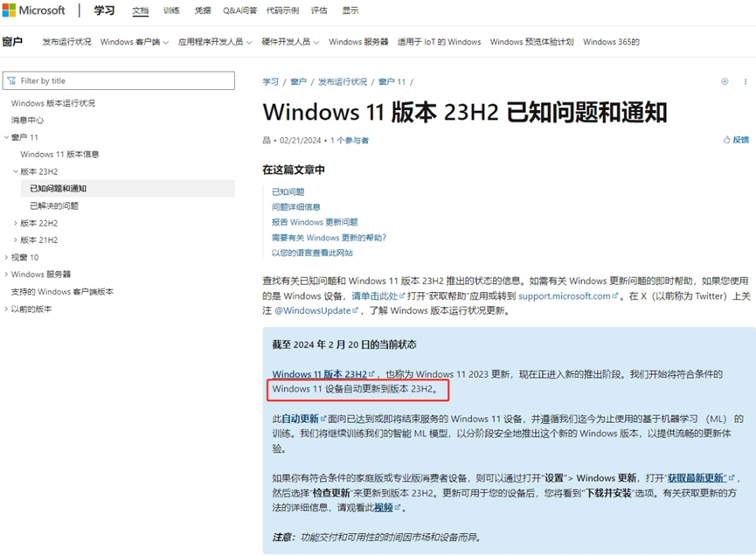Screen dimensions: 756x556
Task: Jump to 以您的语言查看此网站 link
Action: pos(312,253)
